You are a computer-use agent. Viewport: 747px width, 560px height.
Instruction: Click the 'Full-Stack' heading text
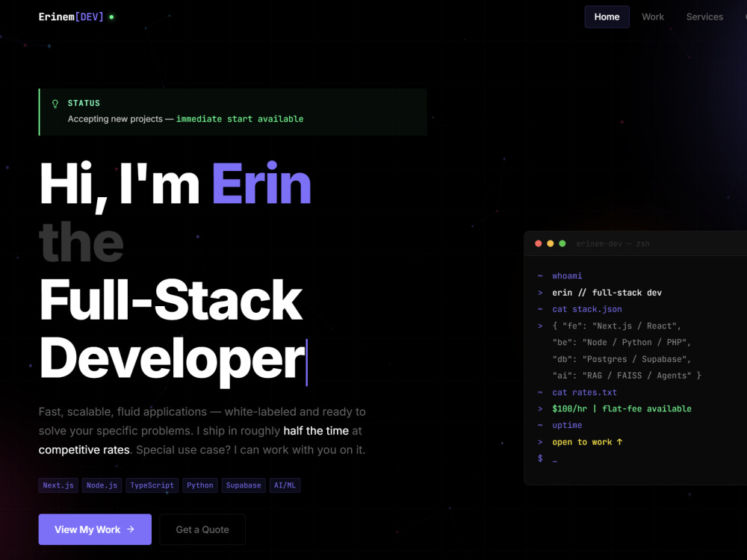click(170, 300)
